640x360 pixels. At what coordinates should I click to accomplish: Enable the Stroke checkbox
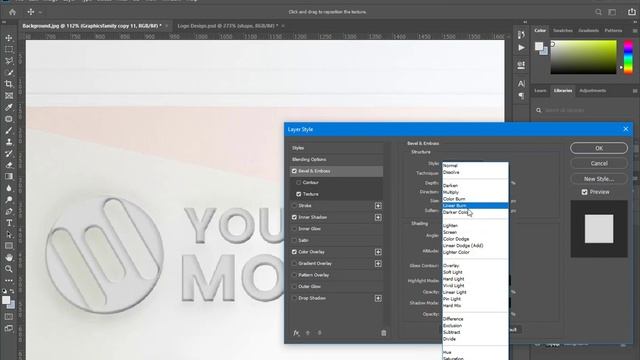pos(294,206)
